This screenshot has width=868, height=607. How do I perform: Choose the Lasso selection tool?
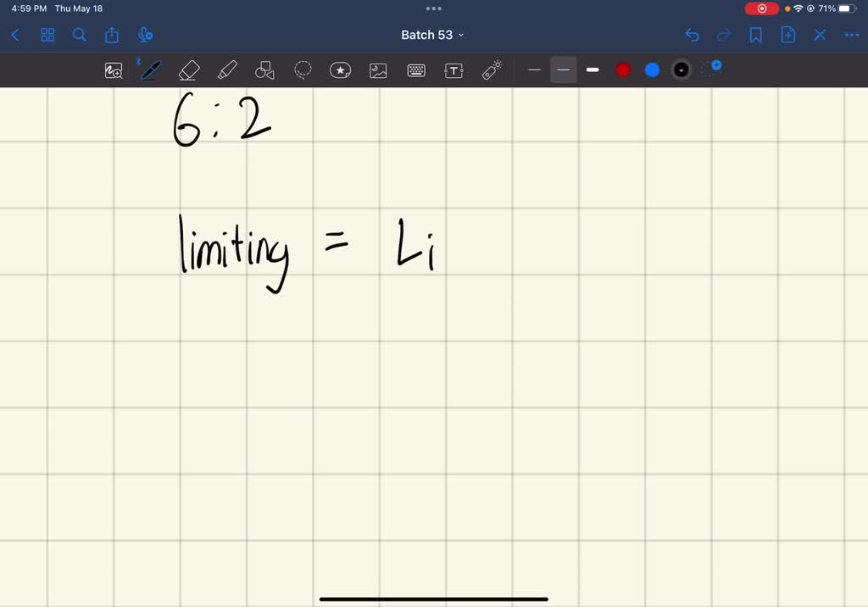coord(303,70)
